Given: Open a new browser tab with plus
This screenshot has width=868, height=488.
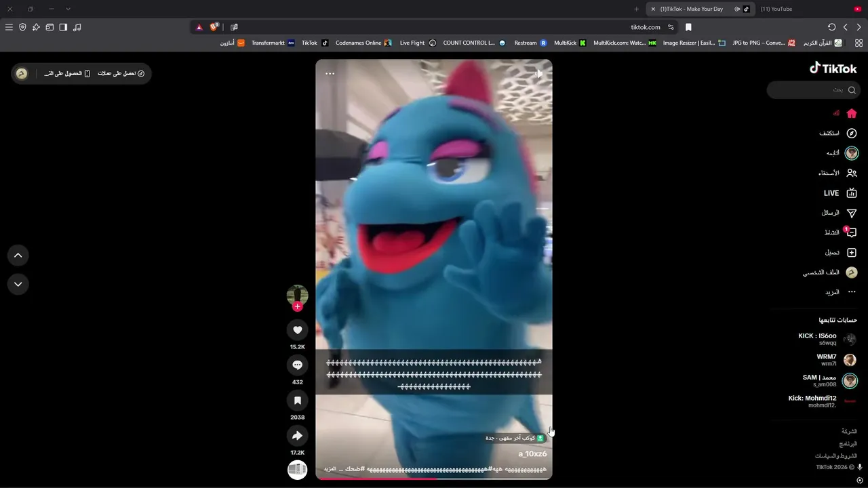Looking at the screenshot, I should [x=636, y=9].
